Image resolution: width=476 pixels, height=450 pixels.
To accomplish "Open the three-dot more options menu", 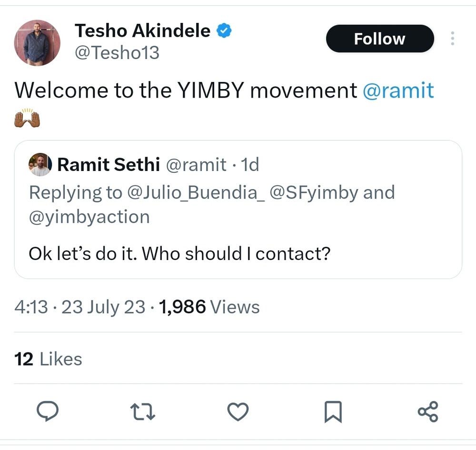I will [452, 39].
